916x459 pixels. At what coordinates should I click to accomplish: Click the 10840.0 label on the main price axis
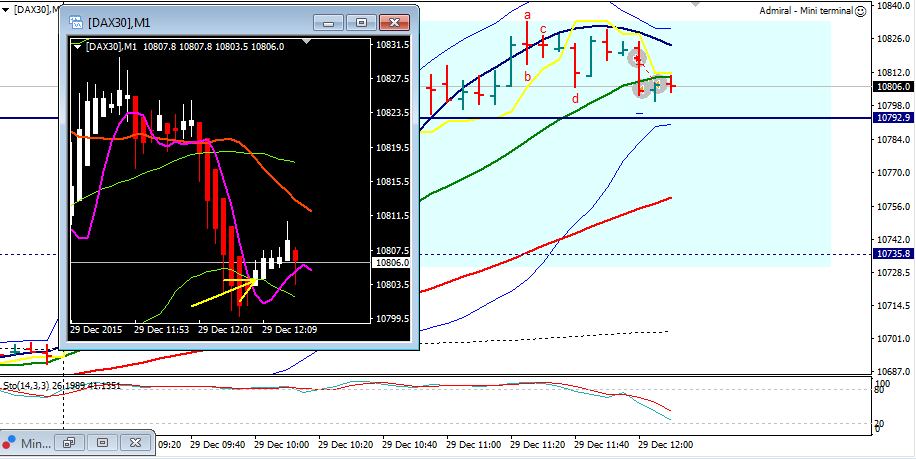point(893,5)
